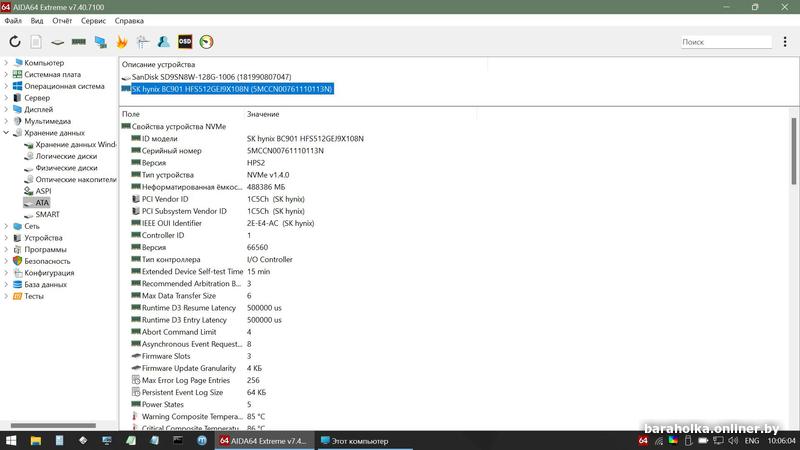Select SanDisk SD9SN8W-128G device entry
Screen dimensions: 800x450
211,77
